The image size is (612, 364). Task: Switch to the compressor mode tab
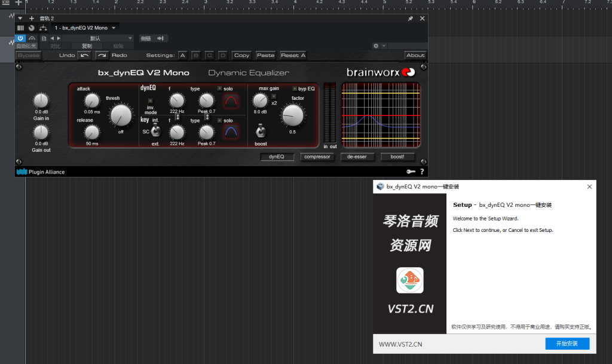(317, 157)
